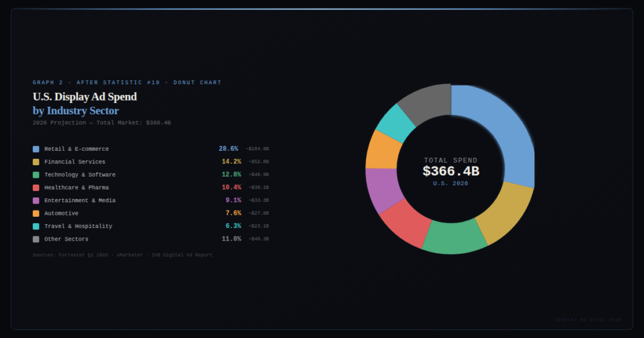Click the gray Other Sectors legend swatch
Viewport: 644px width, 338px height.
[36, 239]
